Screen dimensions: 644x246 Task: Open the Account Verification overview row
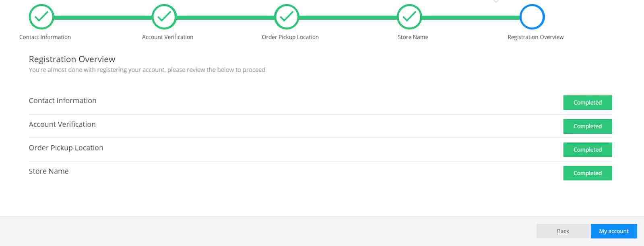[x=62, y=124]
